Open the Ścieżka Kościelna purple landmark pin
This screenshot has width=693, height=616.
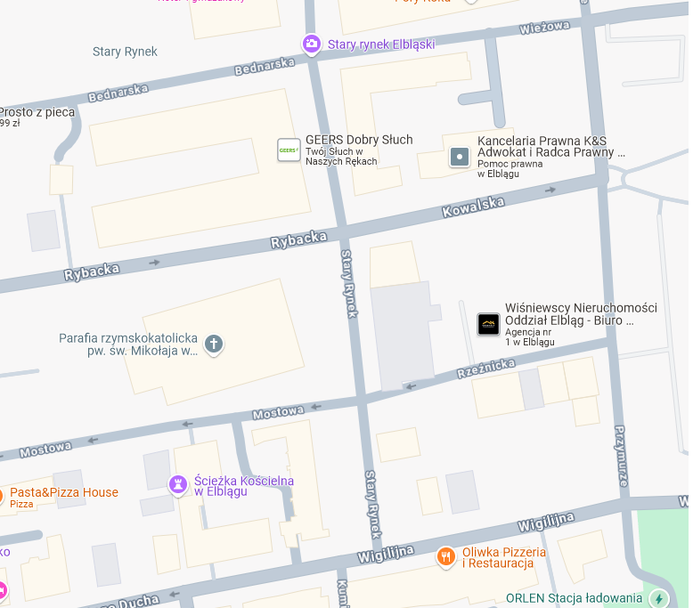(178, 485)
